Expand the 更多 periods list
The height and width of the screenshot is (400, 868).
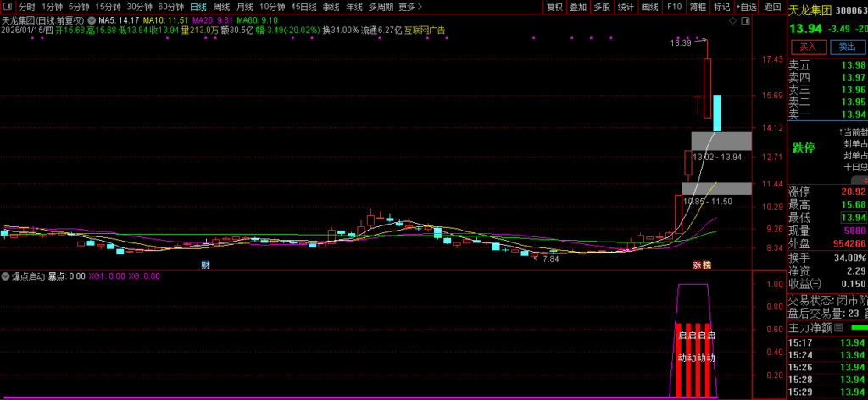pyautogui.click(x=409, y=7)
